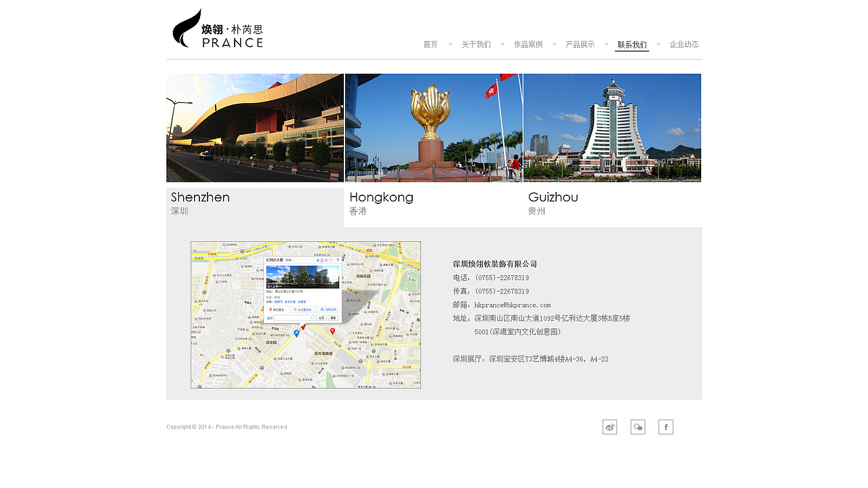
Task: Click the Prance logo at top left
Action: (x=217, y=28)
